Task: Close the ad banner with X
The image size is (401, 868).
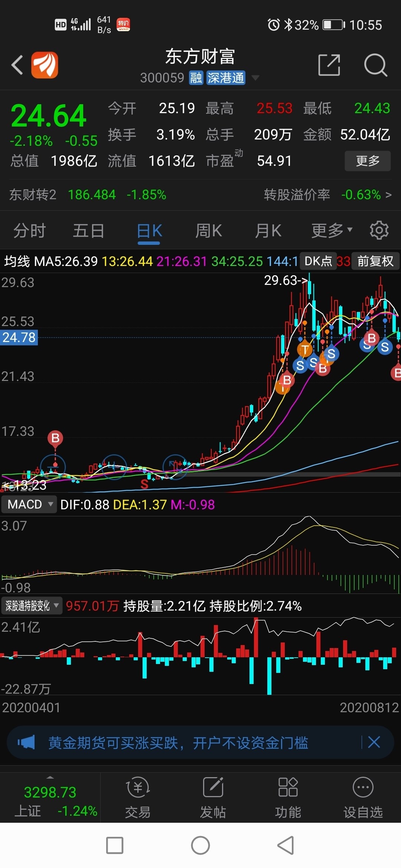Action: pyautogui.click(x=374, y=742)
